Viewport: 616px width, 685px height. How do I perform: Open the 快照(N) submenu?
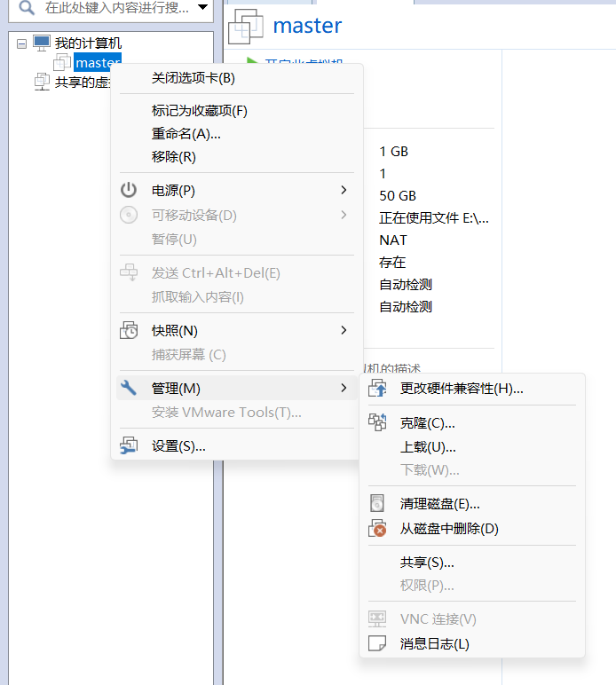[237, 331]
